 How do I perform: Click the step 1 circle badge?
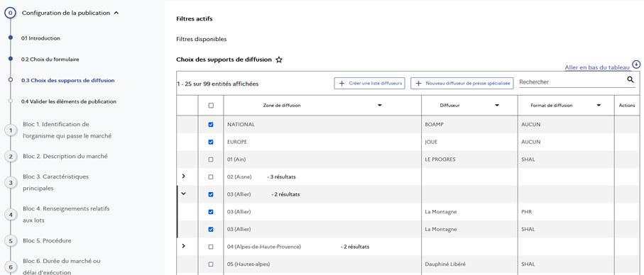[10, 130]
